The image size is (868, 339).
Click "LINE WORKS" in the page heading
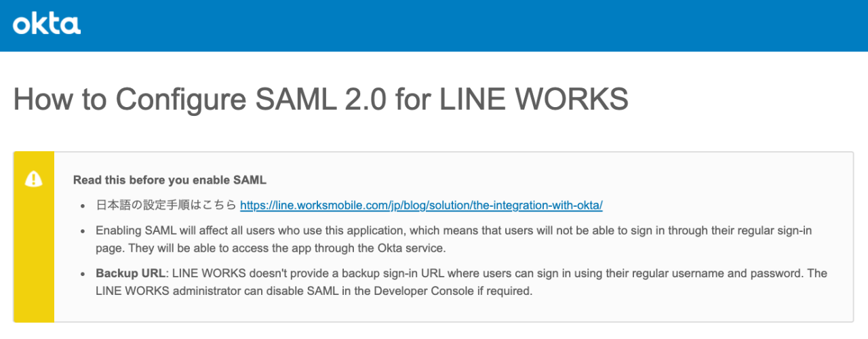534,100
